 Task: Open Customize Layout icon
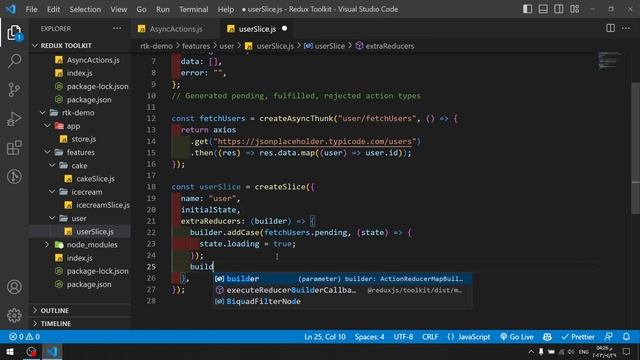(574, 9)
